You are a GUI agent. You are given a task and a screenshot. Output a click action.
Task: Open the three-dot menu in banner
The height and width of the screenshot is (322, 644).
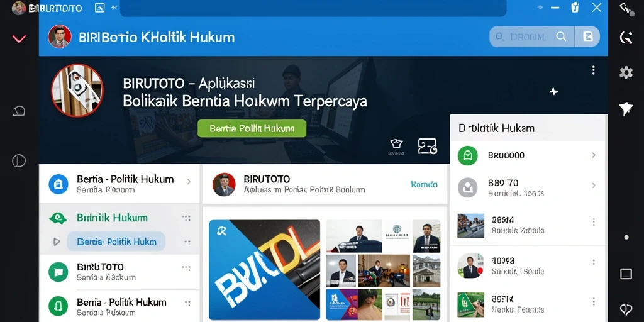click(593, 70)
